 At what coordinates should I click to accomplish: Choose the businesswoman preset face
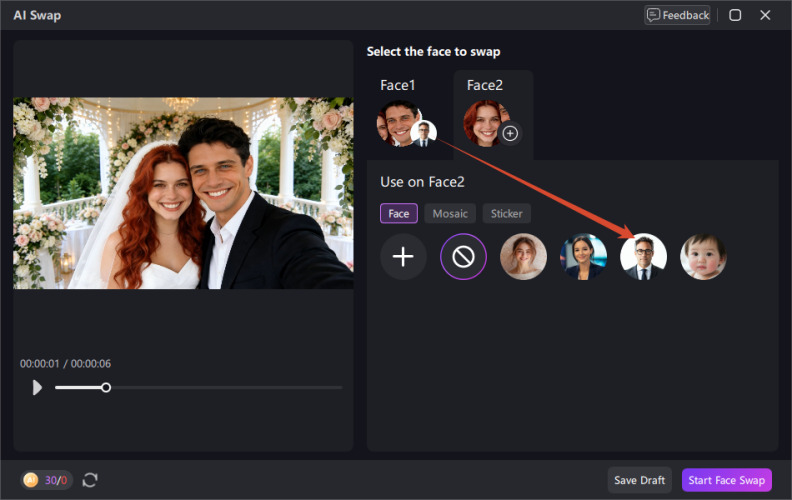coord(583,257)
